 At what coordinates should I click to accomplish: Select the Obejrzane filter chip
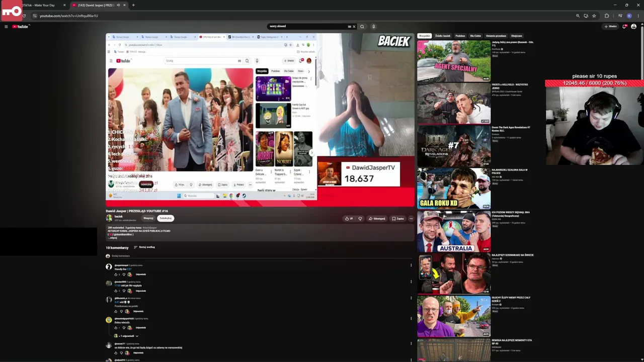pos(517,36)
